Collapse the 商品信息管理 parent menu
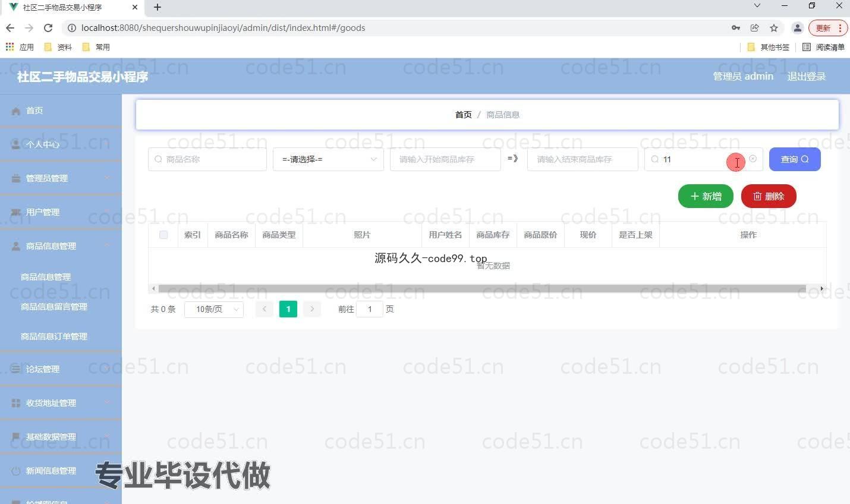850x504 pixels. click(61, 246)
